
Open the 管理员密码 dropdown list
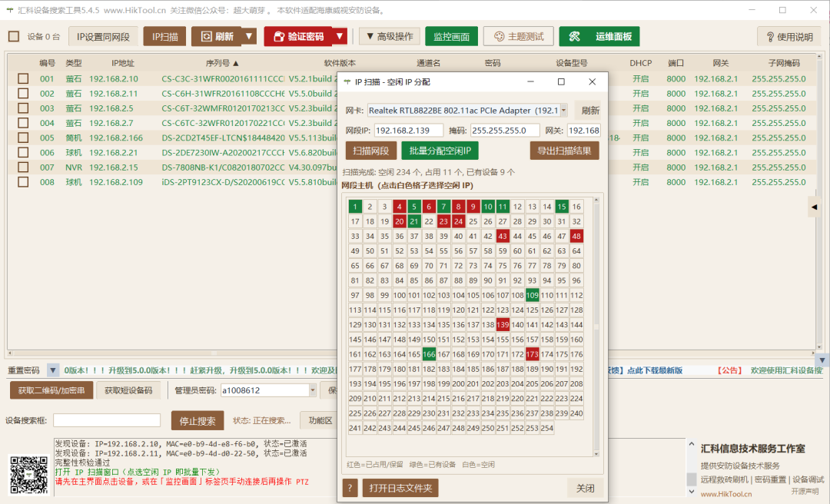pos(312,390)
